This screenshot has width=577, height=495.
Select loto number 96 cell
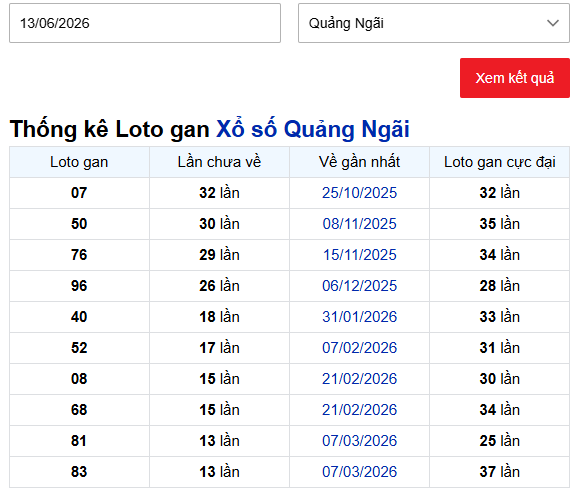pos(79,286)
